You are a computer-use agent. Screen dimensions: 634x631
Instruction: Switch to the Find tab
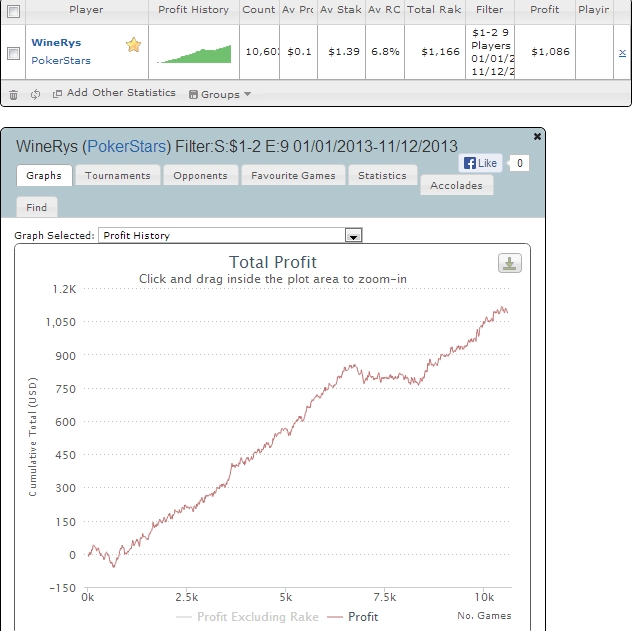coord(37,207)
